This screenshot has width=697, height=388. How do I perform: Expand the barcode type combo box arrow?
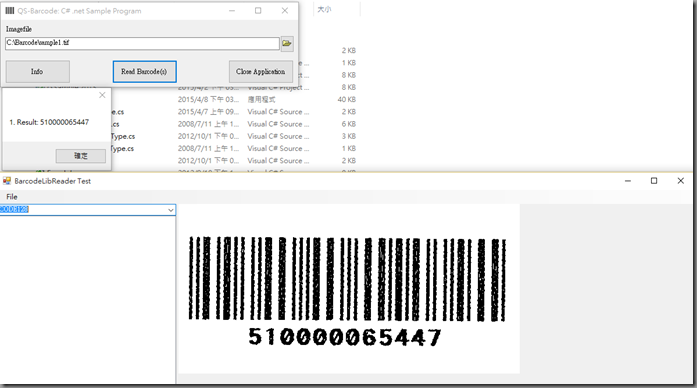click(171, 210)
